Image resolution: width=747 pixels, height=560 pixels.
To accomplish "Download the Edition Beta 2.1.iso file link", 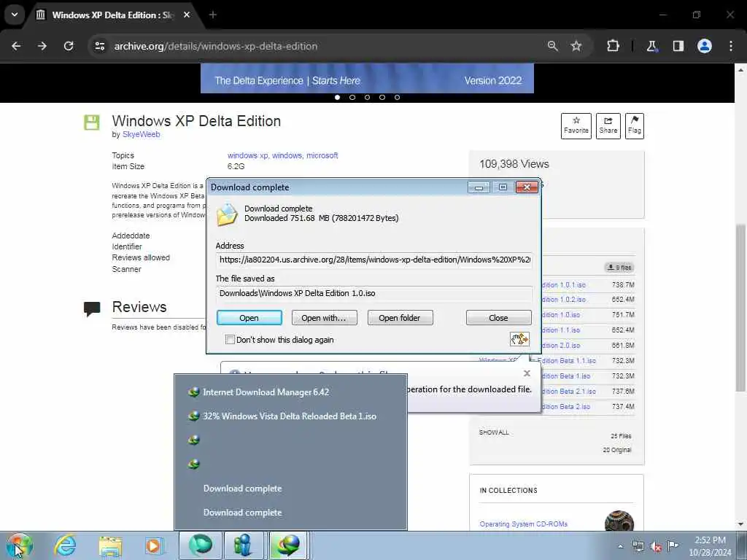I will pos(569,391).
